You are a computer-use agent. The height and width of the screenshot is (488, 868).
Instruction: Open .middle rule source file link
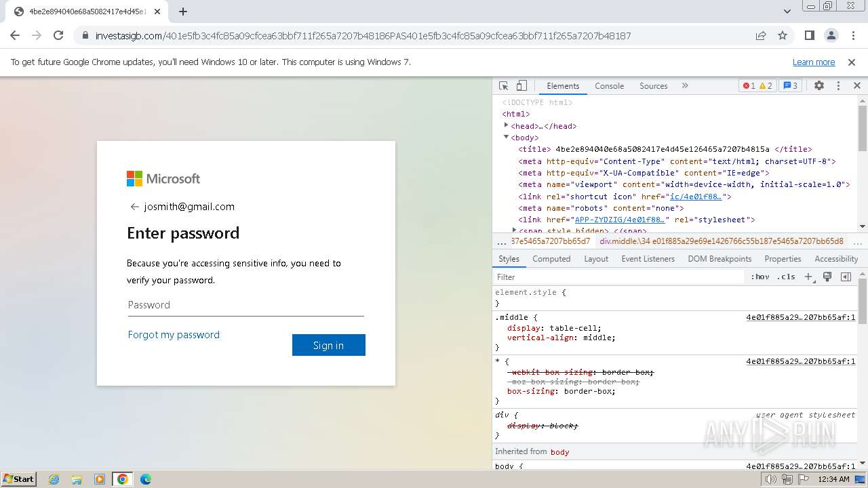(x=800, y=317)
